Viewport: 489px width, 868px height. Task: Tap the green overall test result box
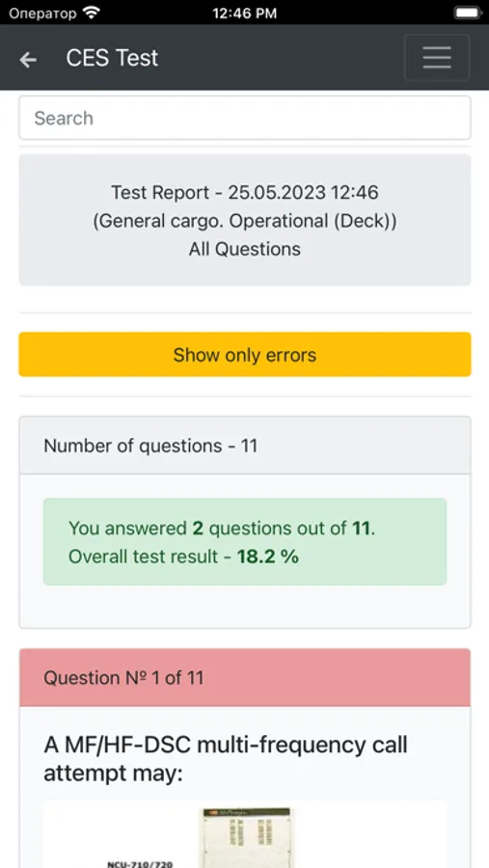coord(245,541)
